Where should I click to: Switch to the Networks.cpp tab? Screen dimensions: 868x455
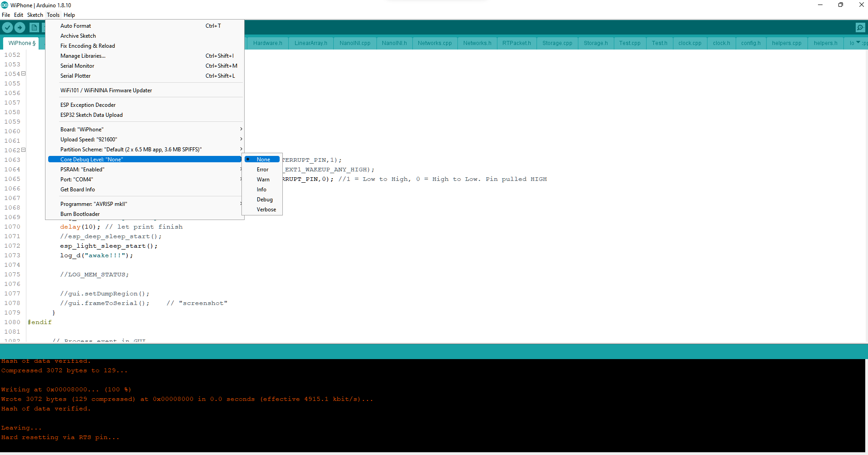(x=435, y=43)
